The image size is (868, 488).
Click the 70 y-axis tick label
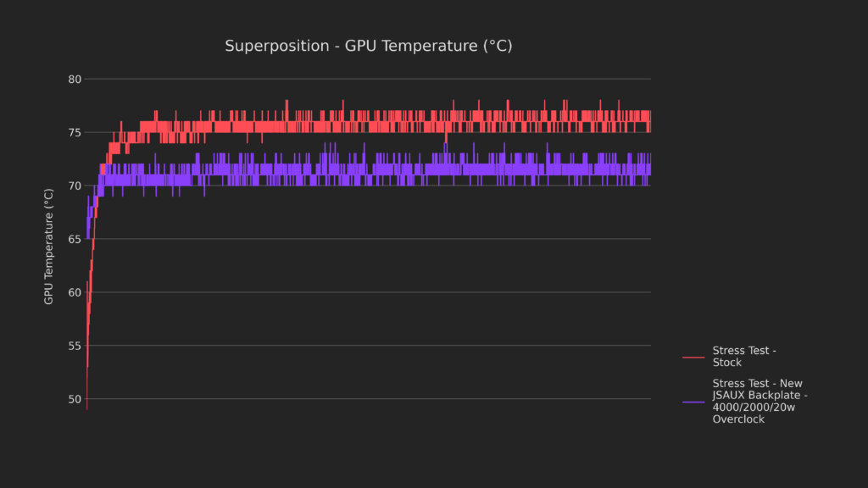[x=75, y=186]
